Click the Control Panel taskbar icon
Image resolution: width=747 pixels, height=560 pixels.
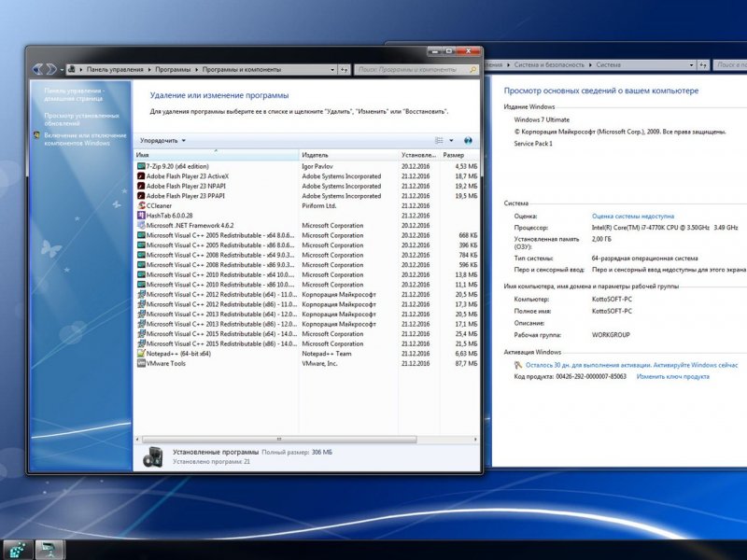pyautogui.click(x=49, y=550)
